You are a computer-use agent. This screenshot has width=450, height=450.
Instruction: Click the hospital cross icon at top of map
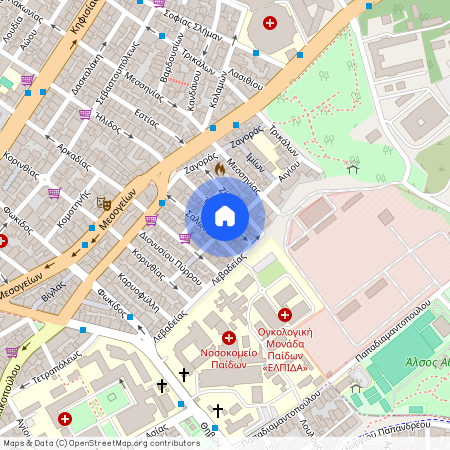[270, 23]
